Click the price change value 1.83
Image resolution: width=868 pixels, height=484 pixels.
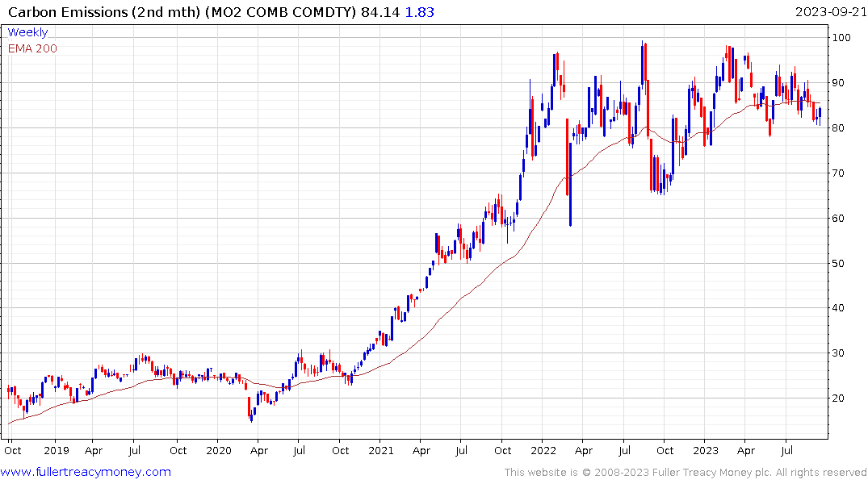click(420, 12)
